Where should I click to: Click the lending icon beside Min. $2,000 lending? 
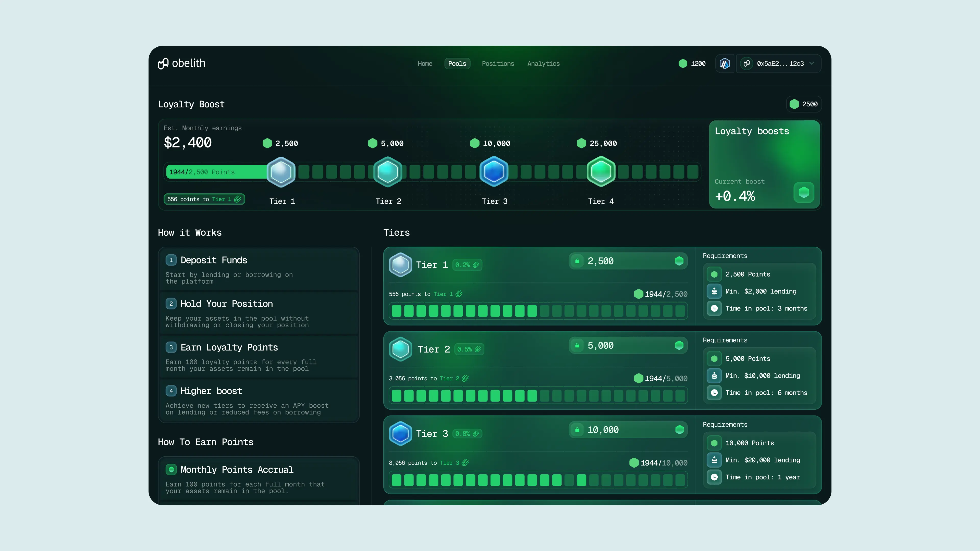click(714, 291)
